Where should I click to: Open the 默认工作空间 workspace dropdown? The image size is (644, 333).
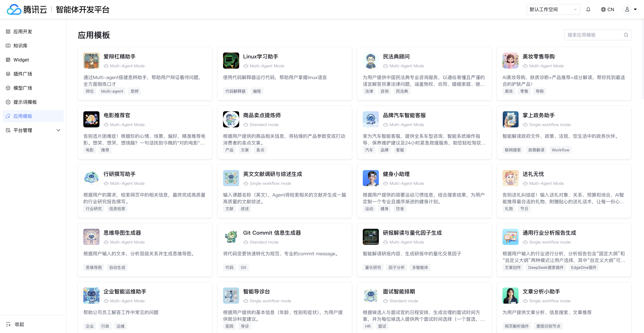[553, 10]
